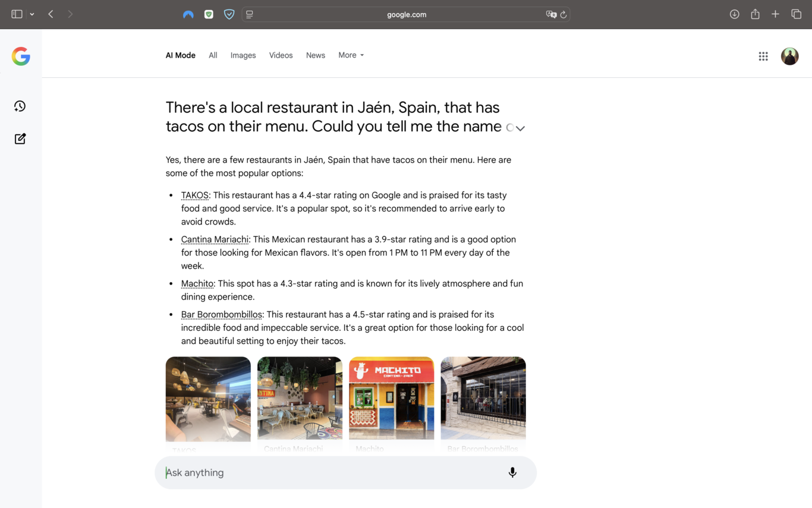812x508 pixels.
Task: Open the blue checkmark shield extension
Action: click(229, 14)
